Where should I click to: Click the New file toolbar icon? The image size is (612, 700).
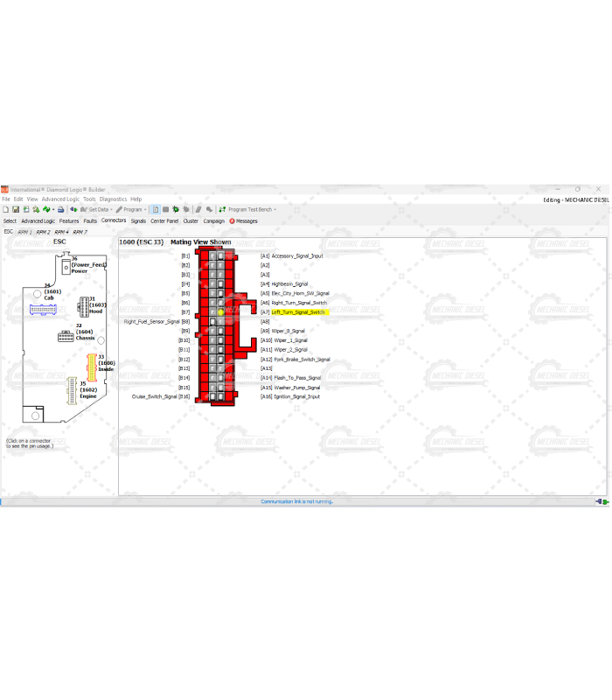(4, 210)
